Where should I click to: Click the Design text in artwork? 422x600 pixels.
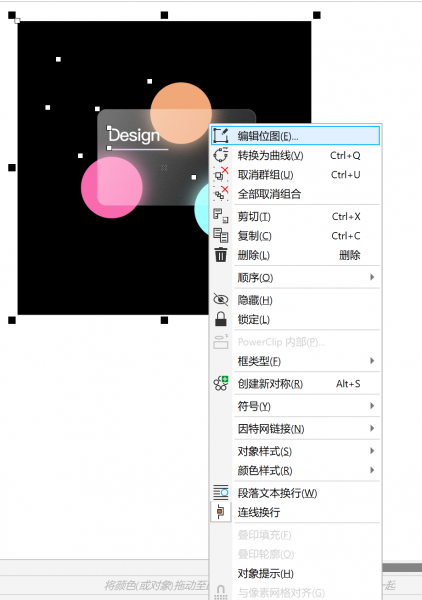point(134,135)
